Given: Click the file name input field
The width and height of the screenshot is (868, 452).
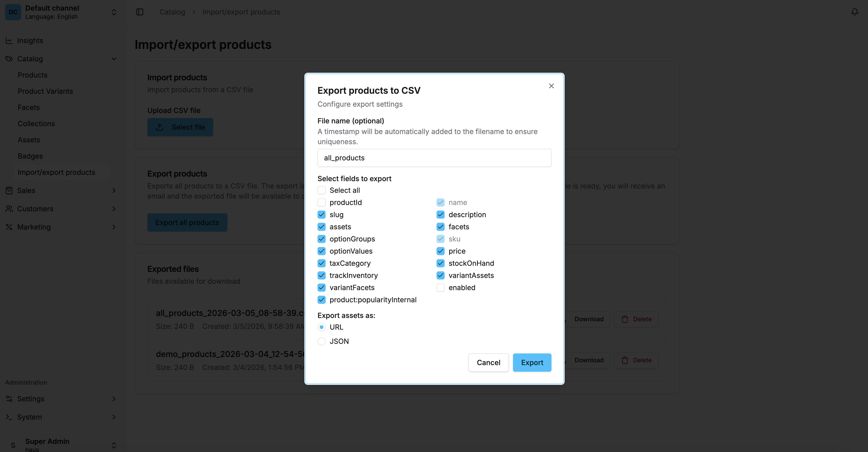Looking at the screenshot, I should pyautogui.click(x=434, y=158).
